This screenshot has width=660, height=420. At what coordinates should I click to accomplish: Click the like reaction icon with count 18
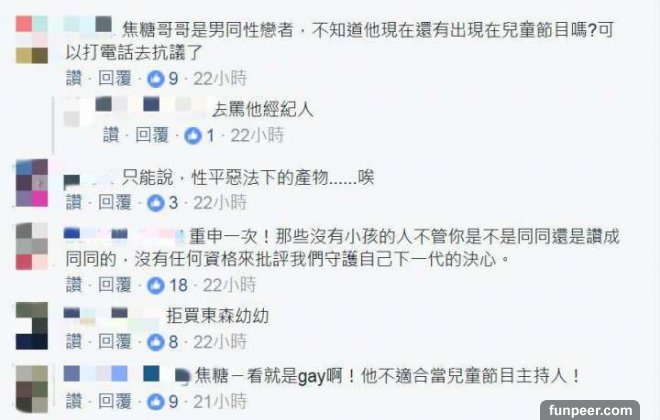click(155, 285)
